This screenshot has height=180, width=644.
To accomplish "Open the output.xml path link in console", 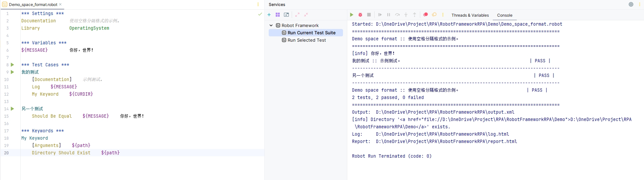I will click(445, 112).
